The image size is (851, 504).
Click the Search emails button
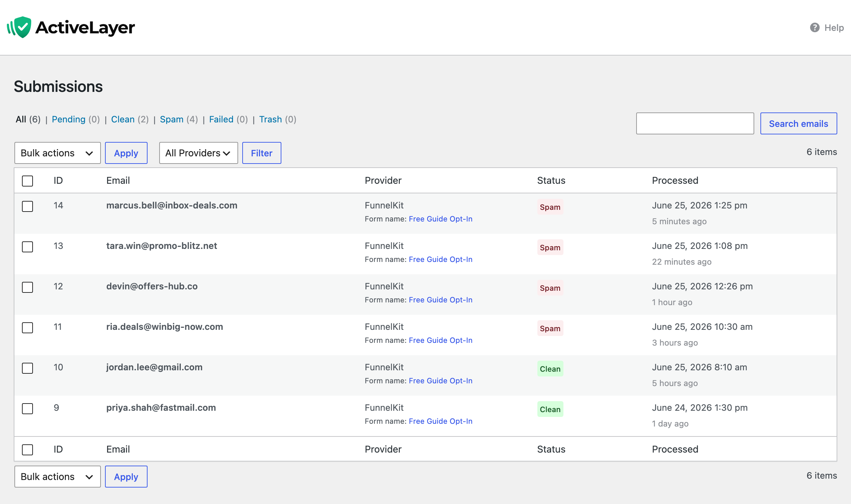pos(798,123)
